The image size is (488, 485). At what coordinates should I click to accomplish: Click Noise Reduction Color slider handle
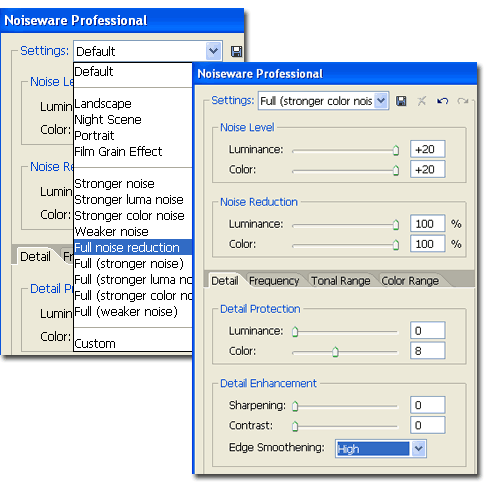point(396,245)
